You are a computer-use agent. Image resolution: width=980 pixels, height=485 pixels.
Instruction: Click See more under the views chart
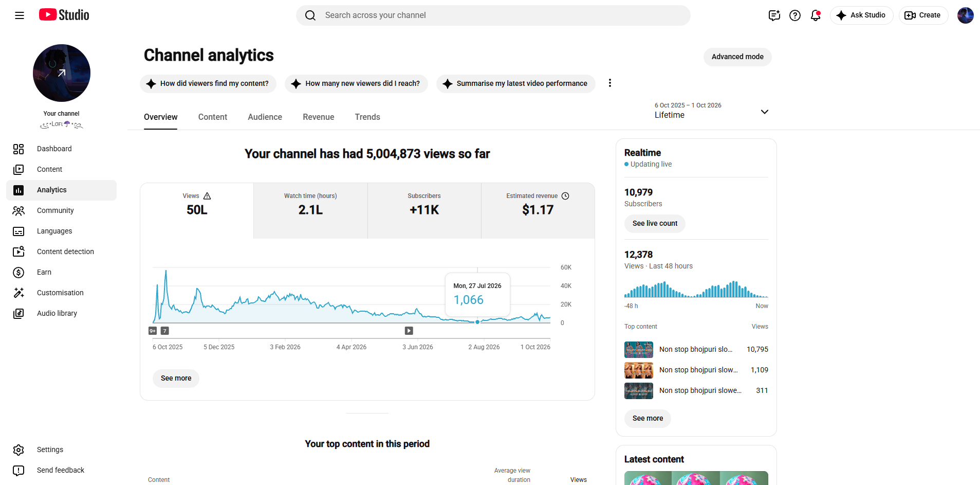[176, 378]
